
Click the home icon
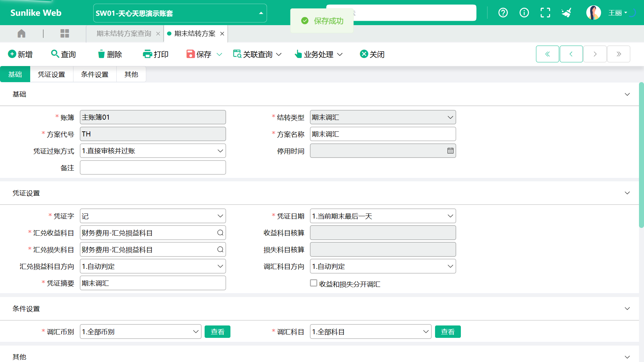pos(21,34)
